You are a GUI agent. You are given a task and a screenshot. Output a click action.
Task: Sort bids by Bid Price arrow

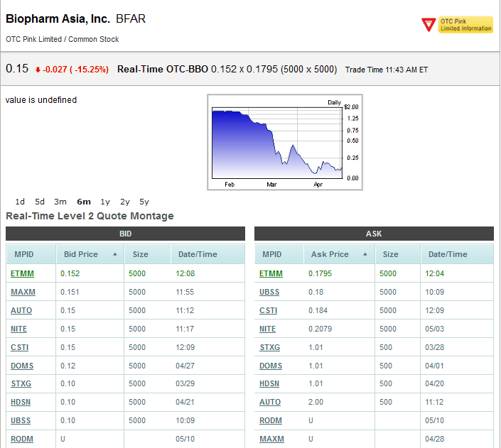115,254
